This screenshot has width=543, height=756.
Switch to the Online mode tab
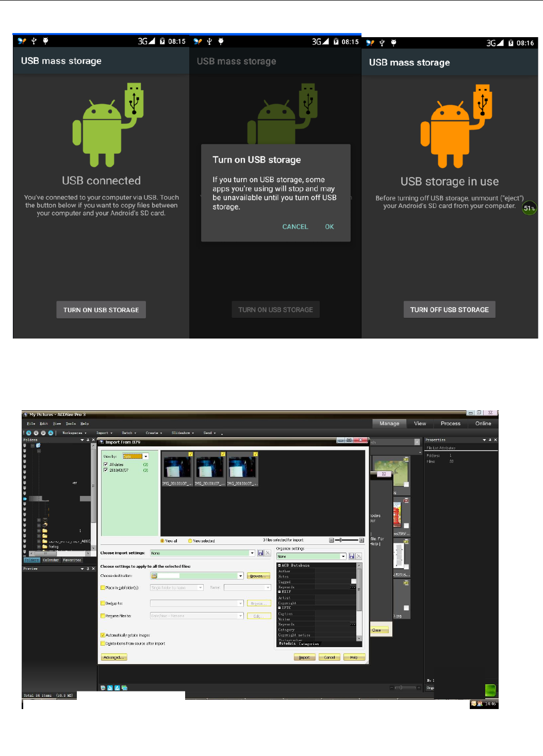(483, 424)
